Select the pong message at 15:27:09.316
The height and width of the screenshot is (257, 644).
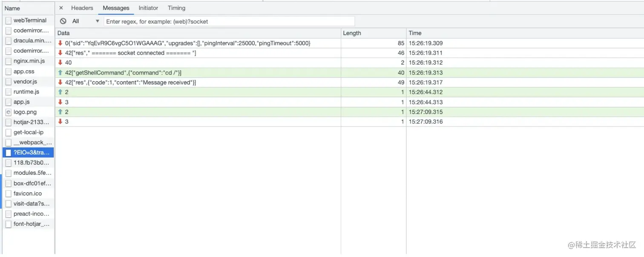coord(349,122)
